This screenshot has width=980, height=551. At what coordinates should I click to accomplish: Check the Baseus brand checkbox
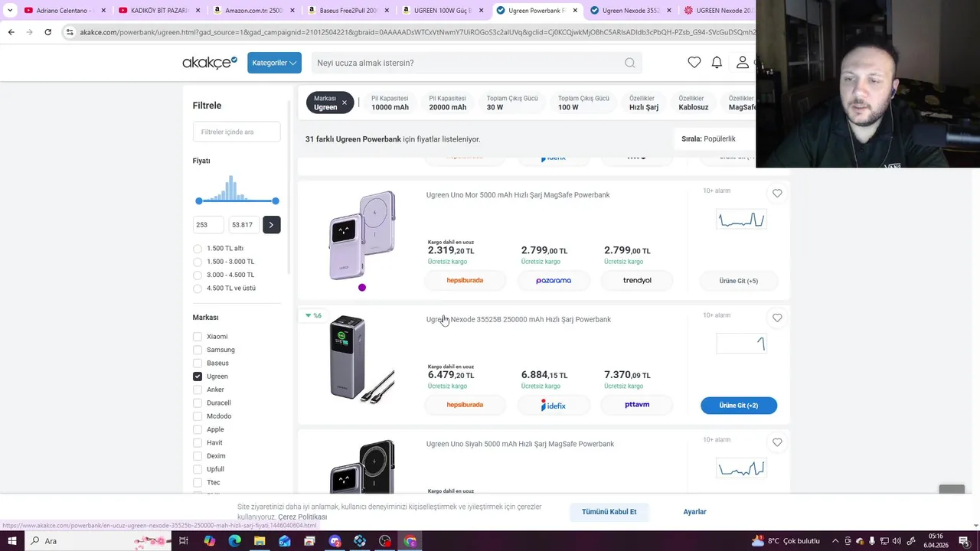click(x=198, y=364)
